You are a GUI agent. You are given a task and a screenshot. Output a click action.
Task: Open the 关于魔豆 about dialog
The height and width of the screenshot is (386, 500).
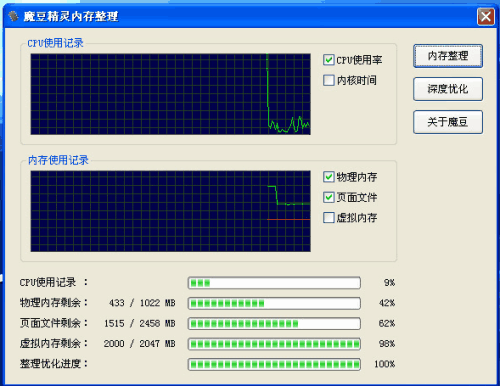click(448, 122)
